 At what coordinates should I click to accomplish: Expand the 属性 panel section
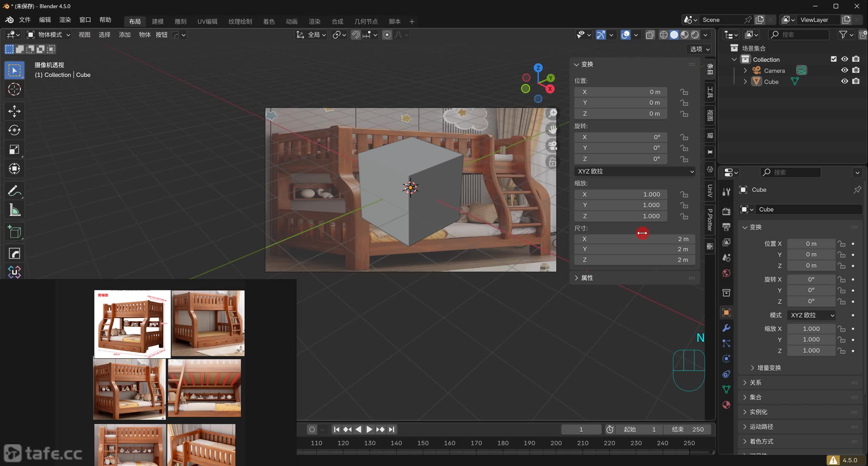[x=587, y=278]
